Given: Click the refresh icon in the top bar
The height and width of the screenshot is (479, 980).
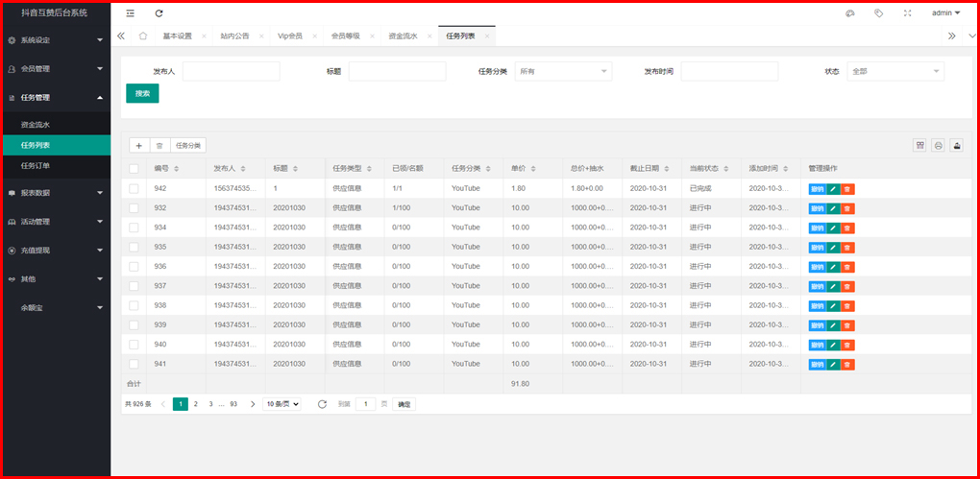Looking at the screenshot, I should (x=159, y=13).
